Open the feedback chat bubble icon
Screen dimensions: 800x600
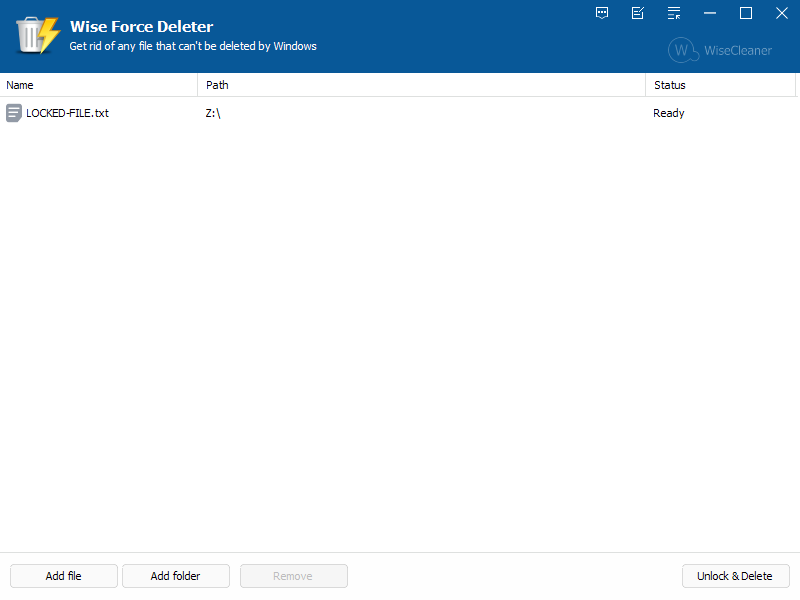click(x=602, y=13)
